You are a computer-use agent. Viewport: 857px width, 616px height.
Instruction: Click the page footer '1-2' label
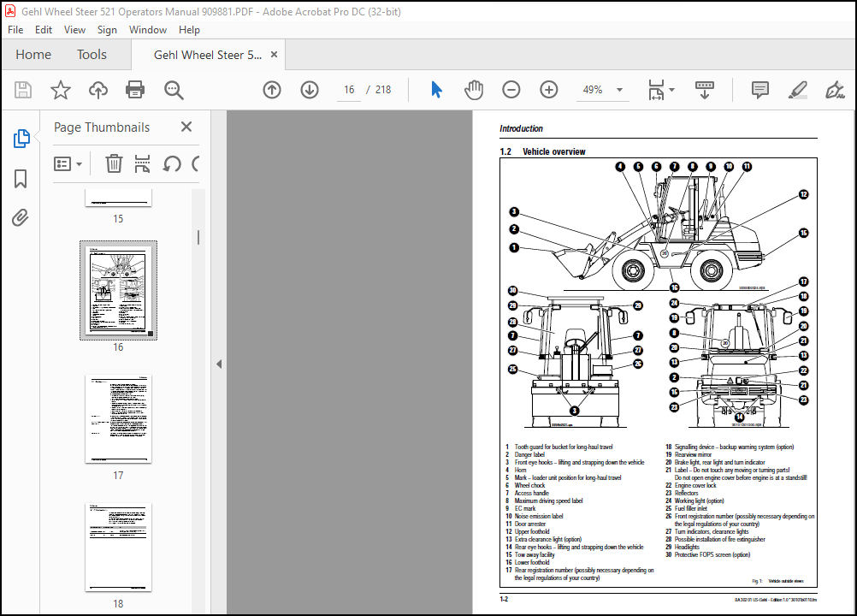(504, 599)
